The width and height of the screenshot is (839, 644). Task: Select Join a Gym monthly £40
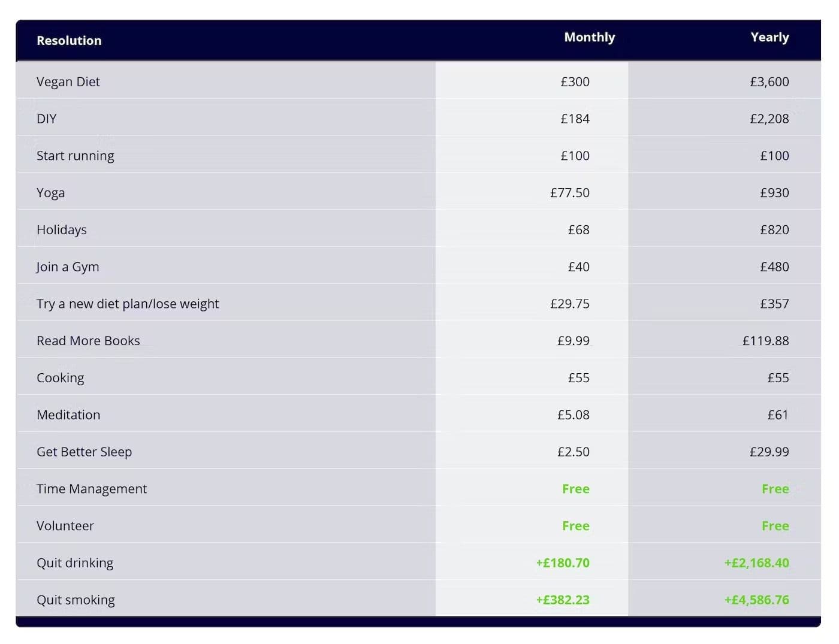[578, 267]
